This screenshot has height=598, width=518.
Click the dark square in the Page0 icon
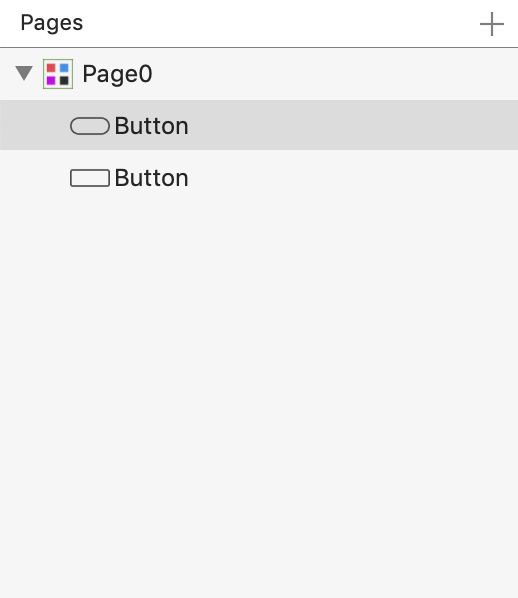tap(64, 80)
